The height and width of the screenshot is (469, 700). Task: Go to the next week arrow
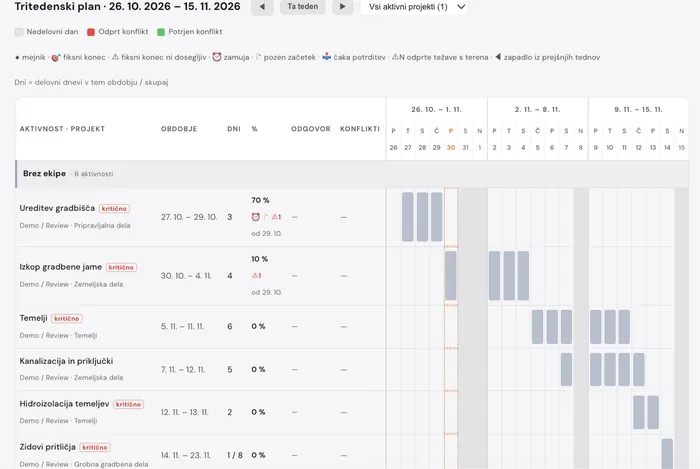(342, 7)
